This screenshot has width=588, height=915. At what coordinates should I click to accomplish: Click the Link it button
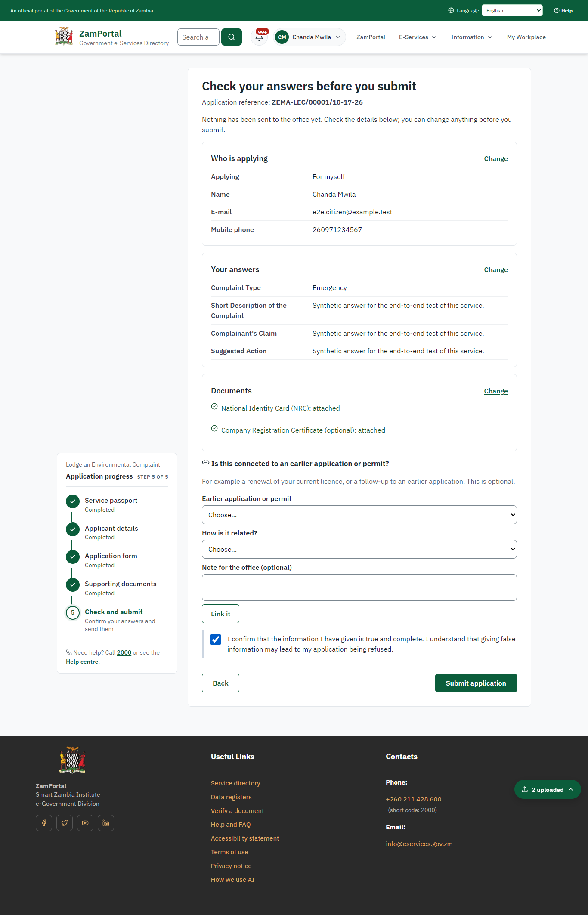click(x=220, y=614)
